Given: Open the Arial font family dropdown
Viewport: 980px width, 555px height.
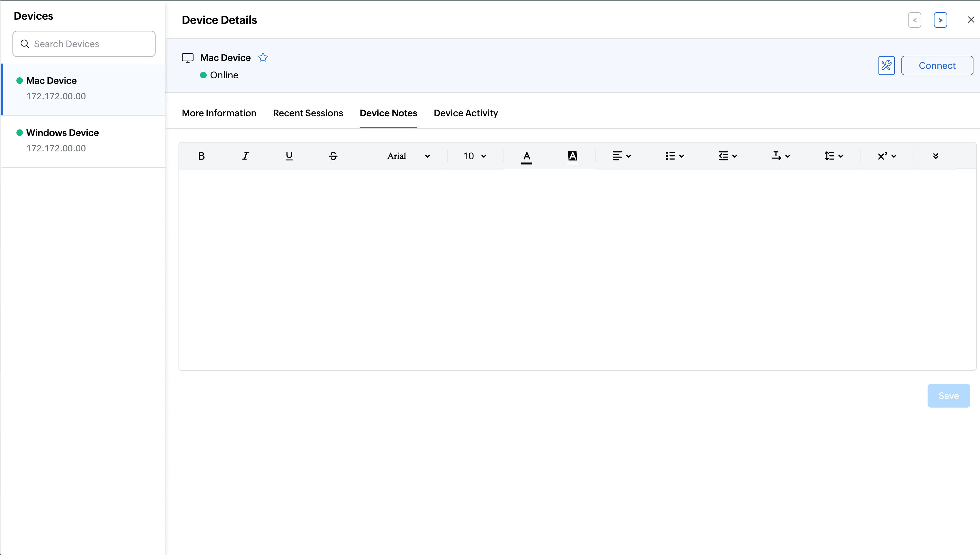Looking at the screenshot, I should 408,156.
